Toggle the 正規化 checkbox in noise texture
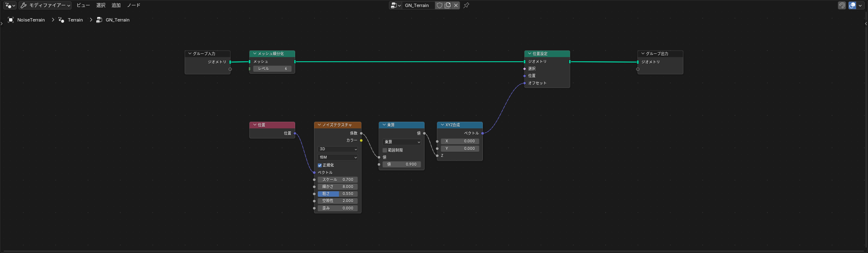The image size is (868, 253). [x=320, y=165]
